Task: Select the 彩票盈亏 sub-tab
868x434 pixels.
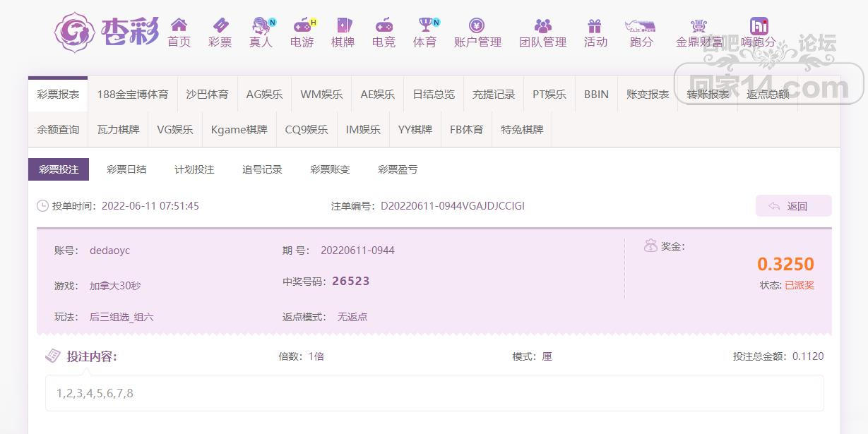Action: [398, 169]
